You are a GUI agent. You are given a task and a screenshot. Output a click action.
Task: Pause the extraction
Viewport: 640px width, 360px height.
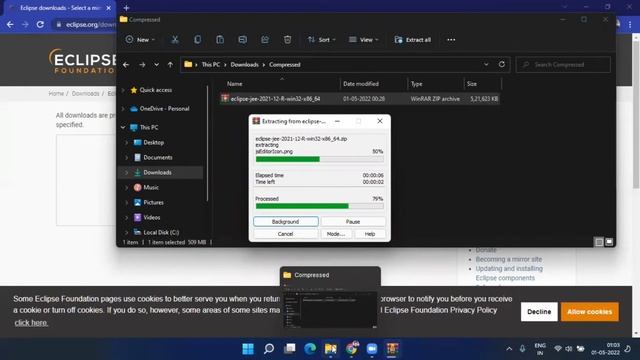click(353, 222)
